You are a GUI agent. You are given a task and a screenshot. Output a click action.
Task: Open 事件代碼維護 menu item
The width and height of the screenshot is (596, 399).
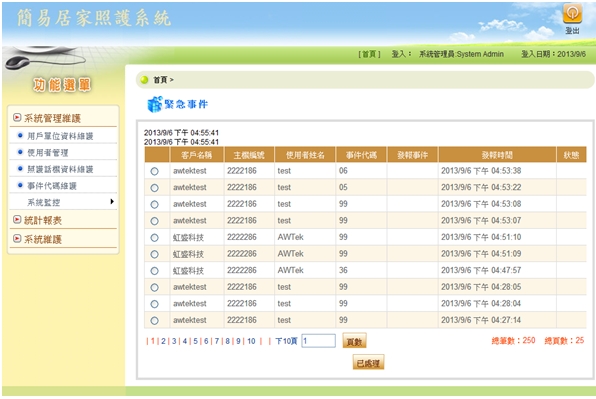(x=52, y=186)
